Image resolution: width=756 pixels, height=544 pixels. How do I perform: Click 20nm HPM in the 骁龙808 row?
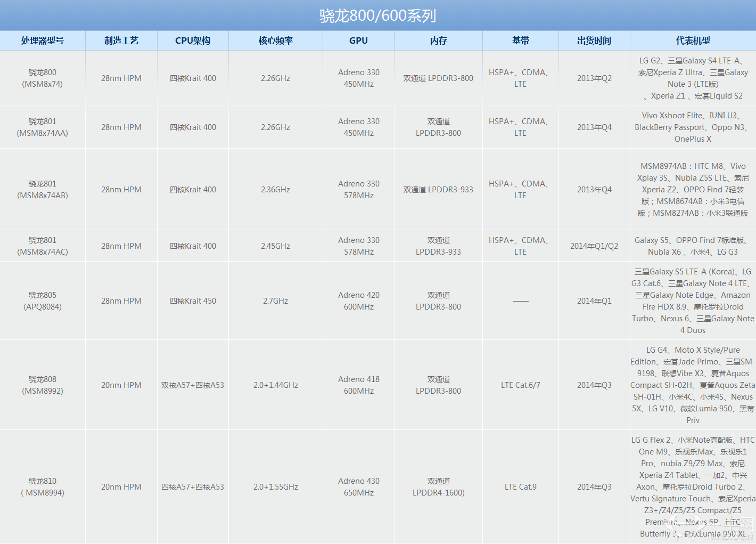point(121,385)
